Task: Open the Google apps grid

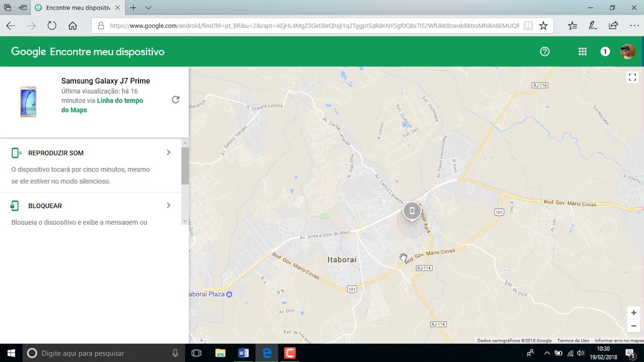Action: pos(583,51)
